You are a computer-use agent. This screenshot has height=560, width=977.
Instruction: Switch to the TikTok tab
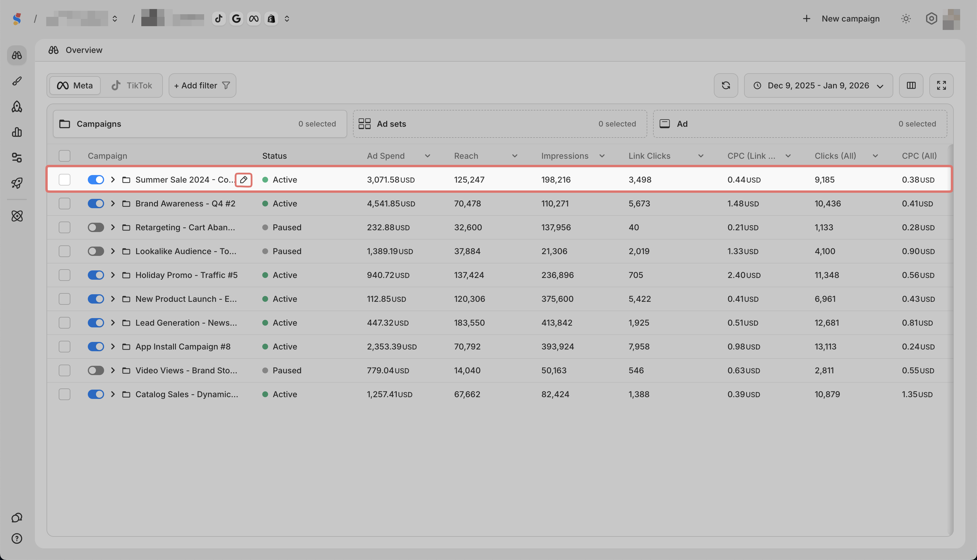[132, 85]
